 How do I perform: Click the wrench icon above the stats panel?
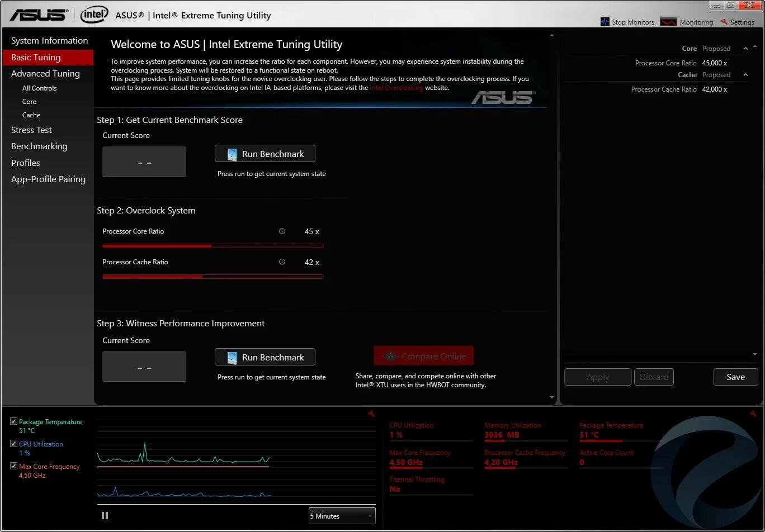coord(753,414)
